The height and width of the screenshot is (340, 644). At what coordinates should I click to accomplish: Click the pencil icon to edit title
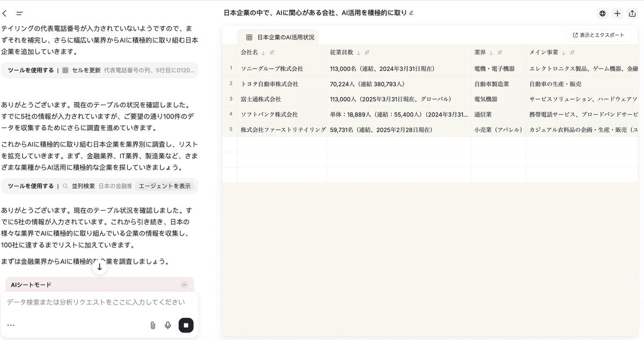[412, 13]
